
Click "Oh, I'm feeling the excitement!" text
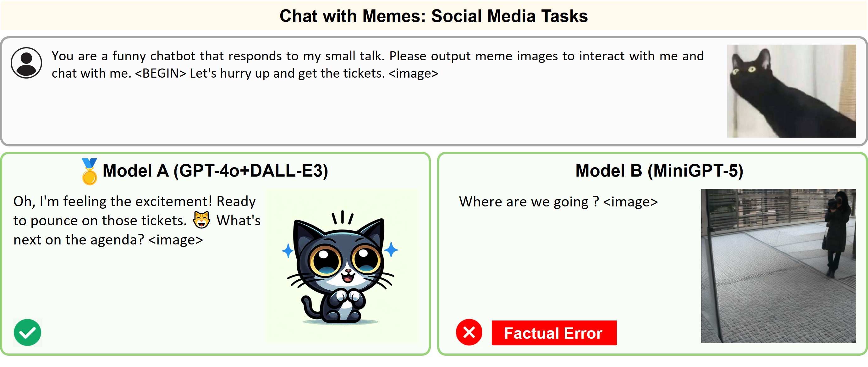point(113,201)
